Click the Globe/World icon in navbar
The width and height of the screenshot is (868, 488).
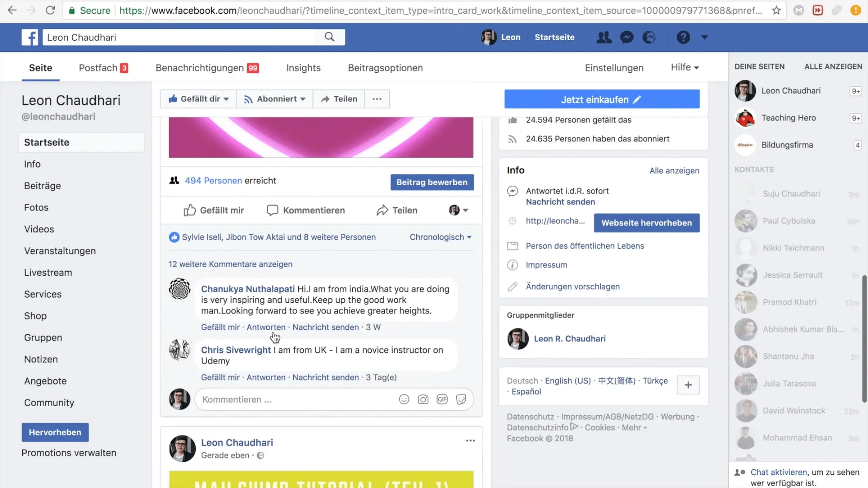tap(649, 37)
